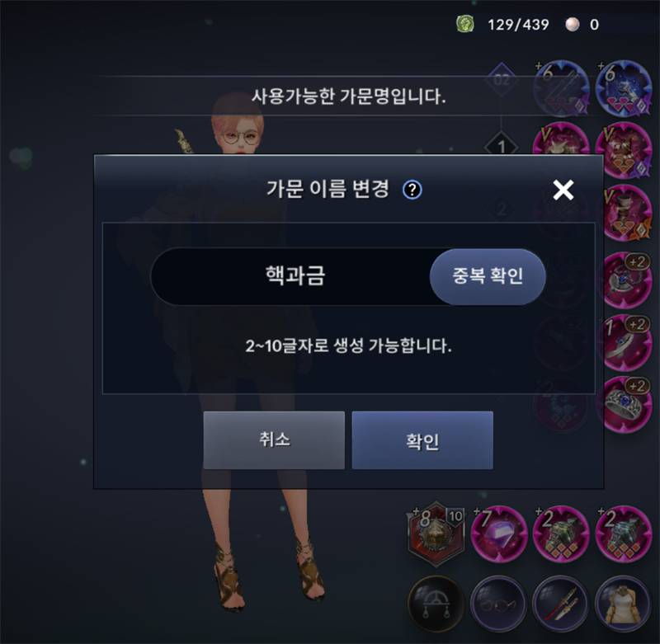
Task: Open the +8 helmet slot with level 10
Action: pyautogui.click(x=436, y=534)
